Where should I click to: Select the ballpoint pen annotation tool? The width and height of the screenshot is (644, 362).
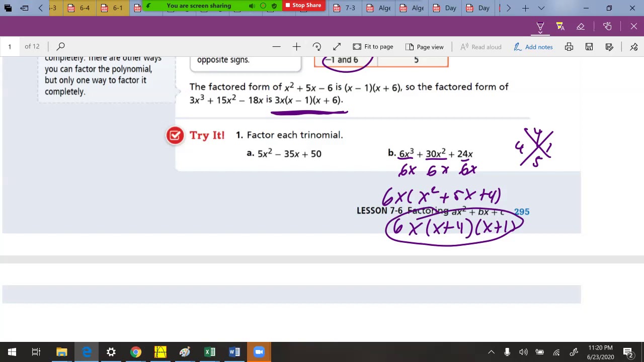tap(540, 27)
